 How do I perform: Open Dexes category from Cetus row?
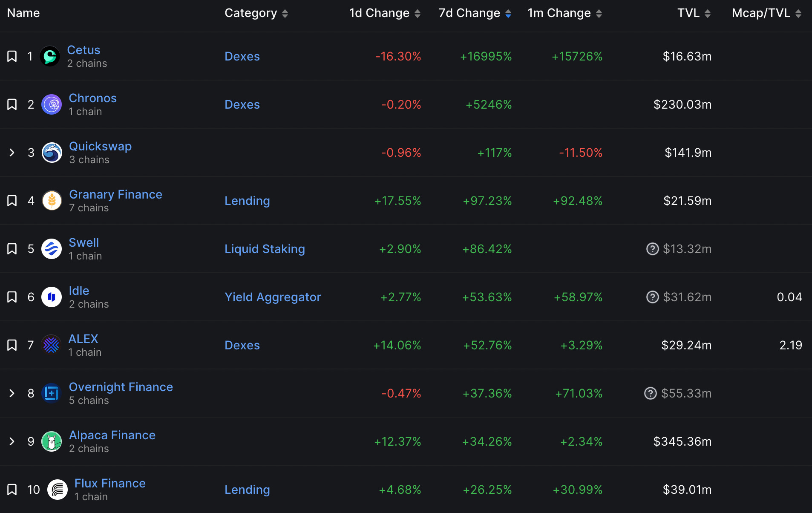242,56
